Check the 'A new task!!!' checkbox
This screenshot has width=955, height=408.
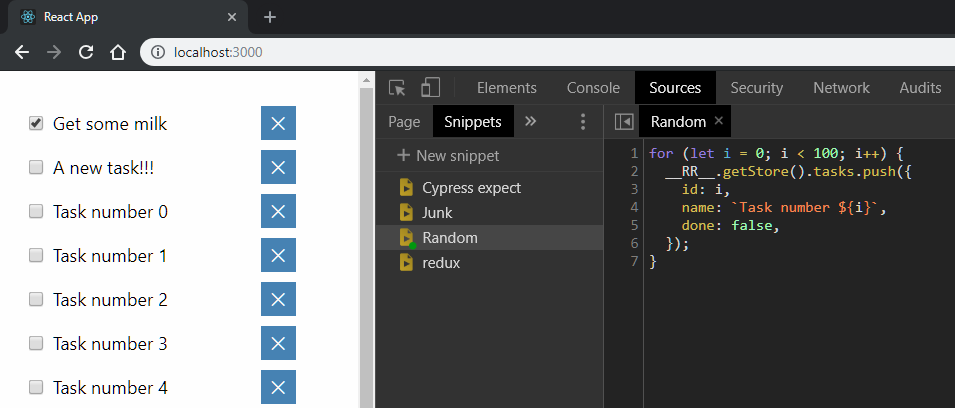tap(36, 167)
